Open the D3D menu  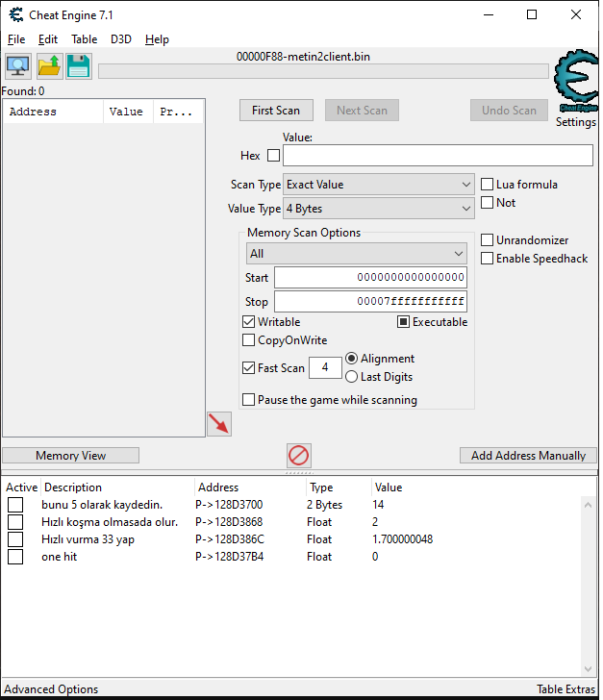[121, 39]
